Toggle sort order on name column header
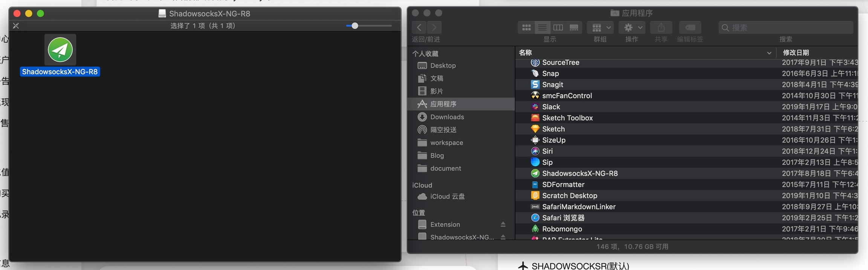The width and height of the screenshot is (868, 270). point(644,53)
